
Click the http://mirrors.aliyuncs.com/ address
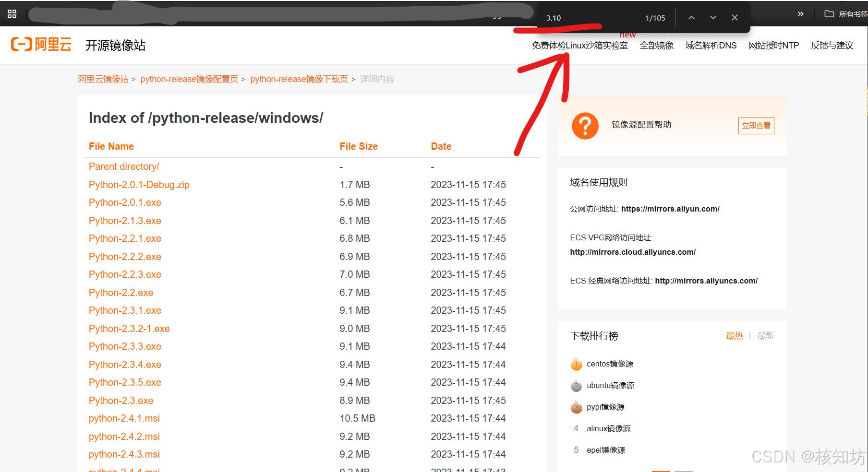706,281
